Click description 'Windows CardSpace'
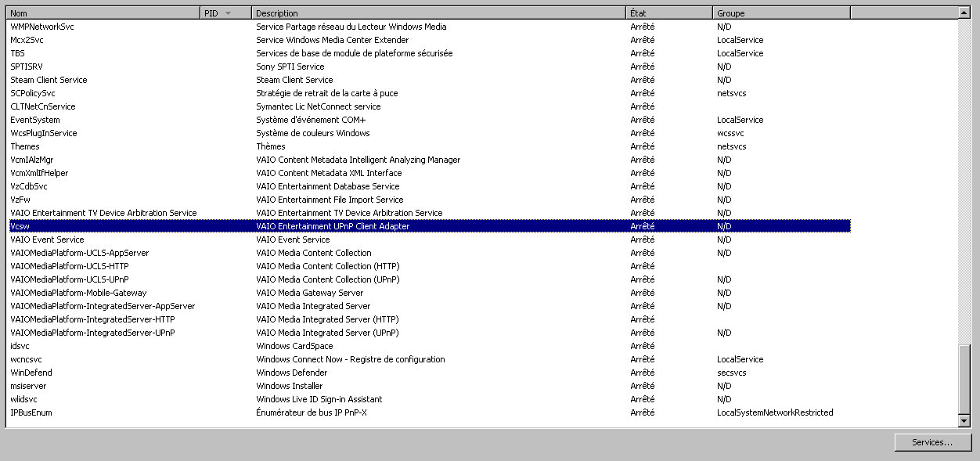Viewport: 980px width, 461px height. (294, 346)
